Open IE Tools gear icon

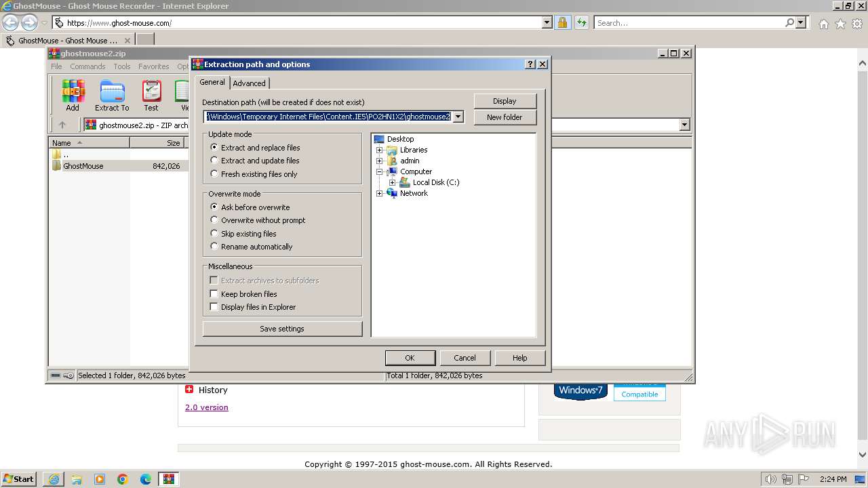(857, 24)
